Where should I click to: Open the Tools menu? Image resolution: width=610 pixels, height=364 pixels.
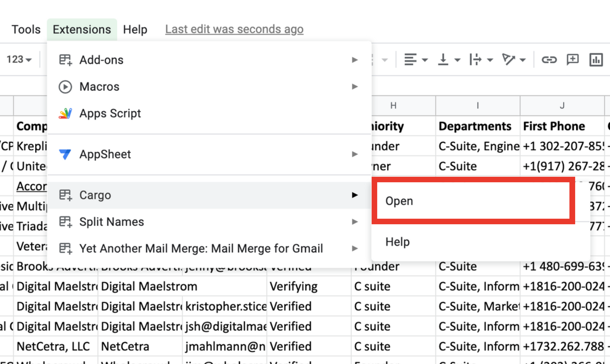(26, 29)
